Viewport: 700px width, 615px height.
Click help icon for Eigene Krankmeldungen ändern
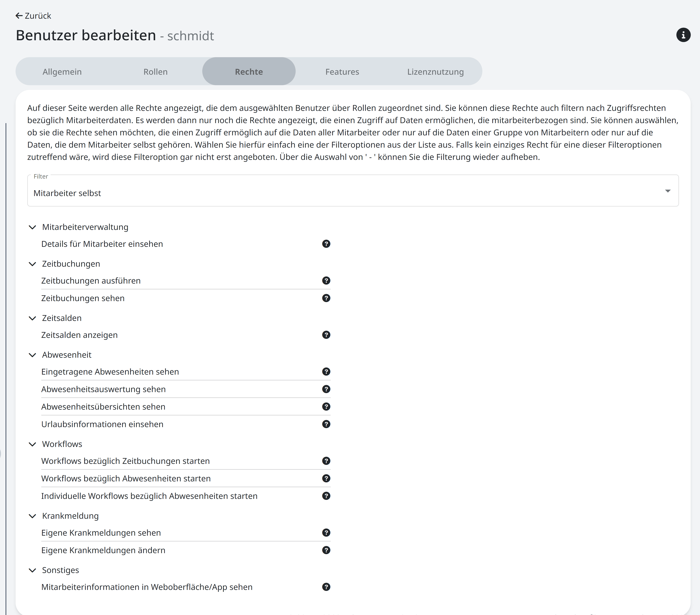[326, 550]
